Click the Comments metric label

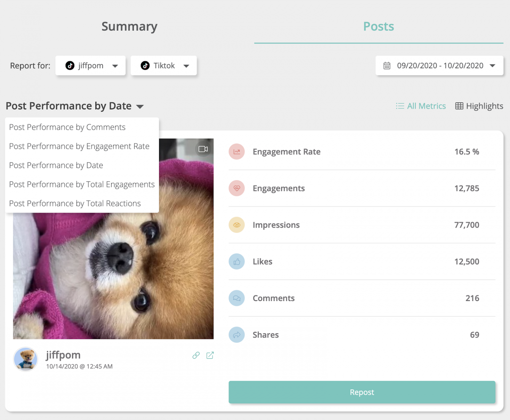(274, 298)
